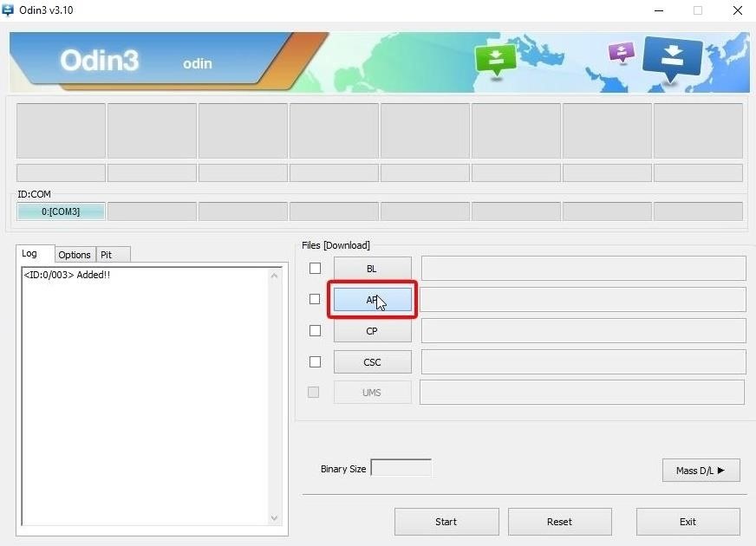Click the Odin3 logo in the header
Viewport: 756px width, 546px height.
(x=99, y=61)
